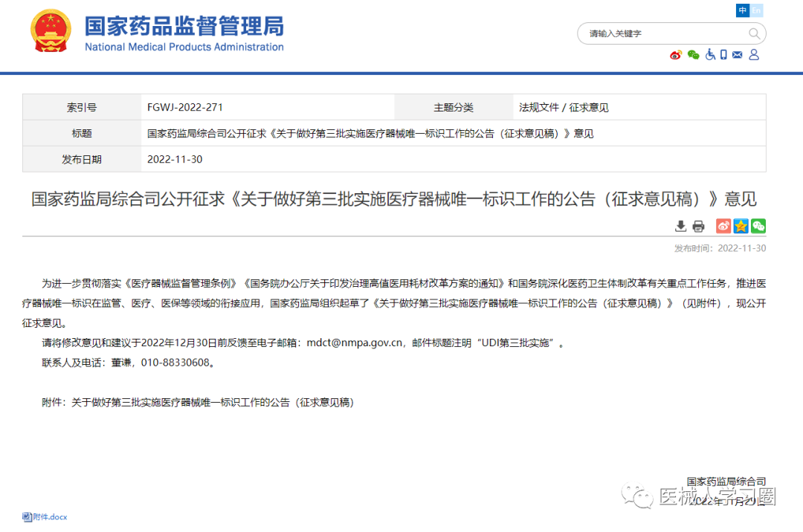Viewport: 803px width, 532px height.
Task: Click the search magnifier icon
Action: pyautogui.click(x=754, y=33)
